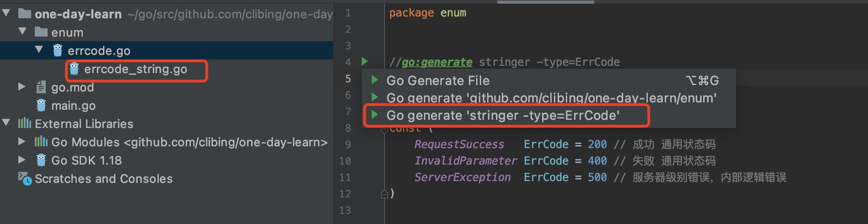Select 'Go Generate File' menu entry
The image size is (868, 224).
438,80
